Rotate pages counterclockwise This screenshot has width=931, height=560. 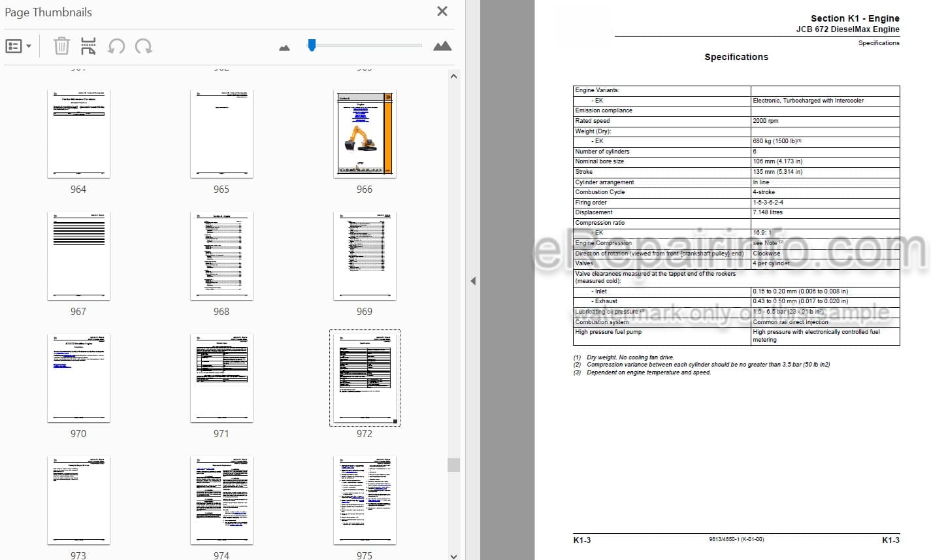[116, 46]
